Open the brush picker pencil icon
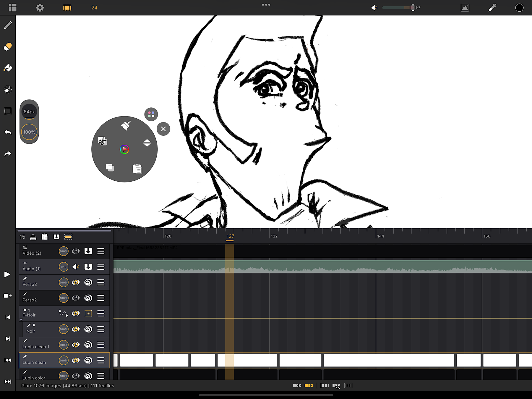 [492, 8]
